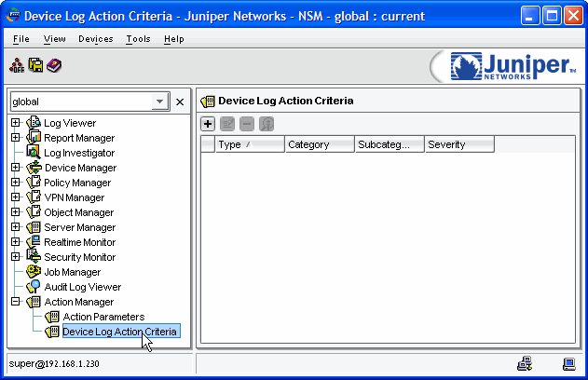588x380 pixels.
Task: Expand the Realtime Monitor node
Action: tap(15, 242)
